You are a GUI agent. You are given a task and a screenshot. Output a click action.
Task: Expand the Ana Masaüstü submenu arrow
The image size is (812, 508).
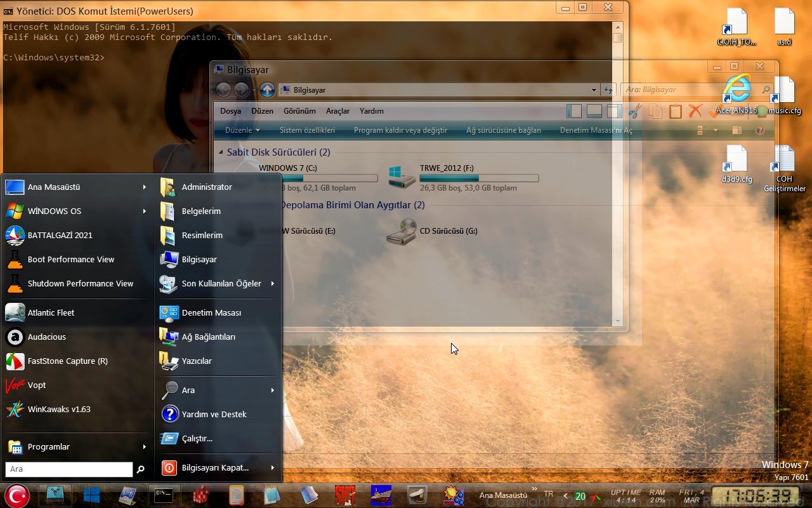[x=145, y=187]
